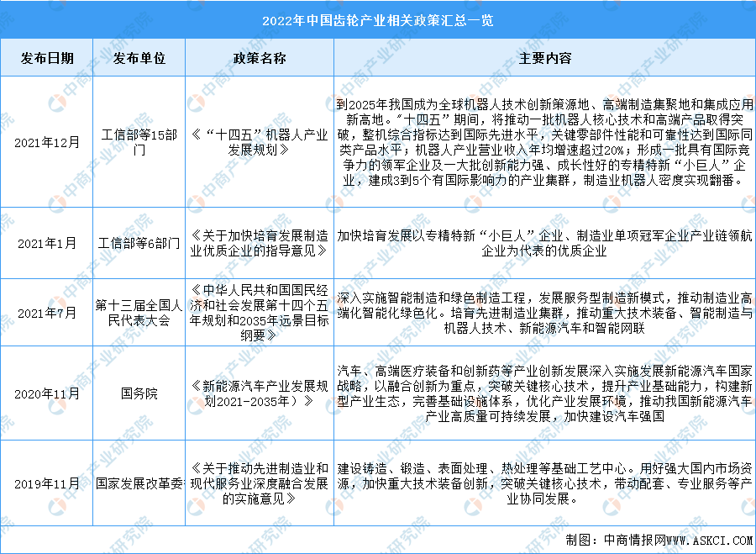Click content cell beginning "汽车、高端医疗装备和创新药"
756x554 pixels.
click(545, 393)
